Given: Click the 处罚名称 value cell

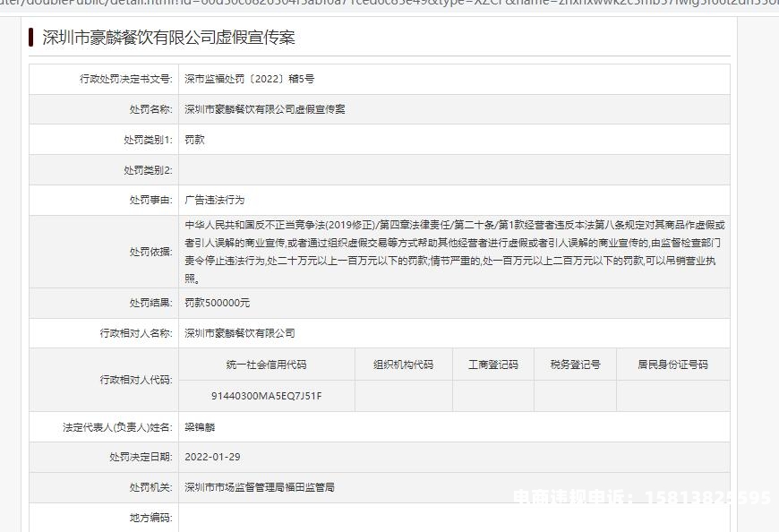Looking at the screenshot, I should click(x=264, y=109).
